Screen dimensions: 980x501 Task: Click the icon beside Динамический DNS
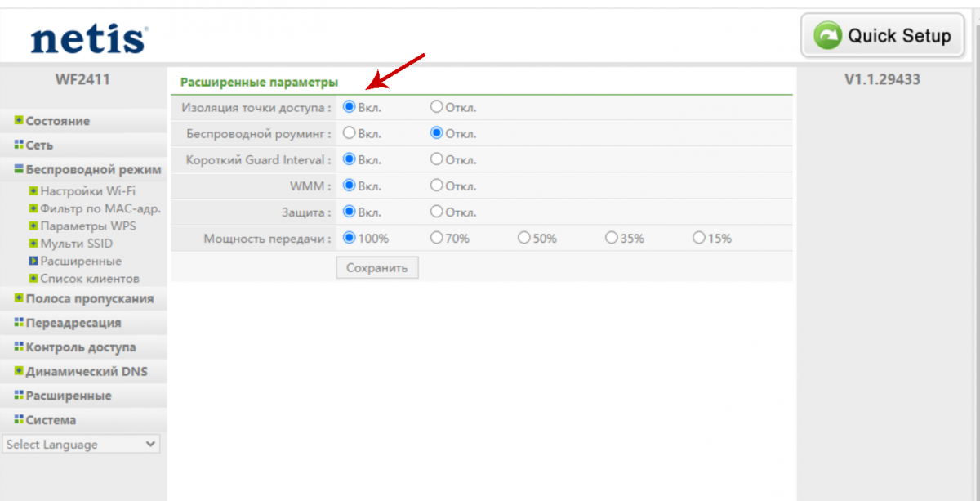tap(18, 371)
